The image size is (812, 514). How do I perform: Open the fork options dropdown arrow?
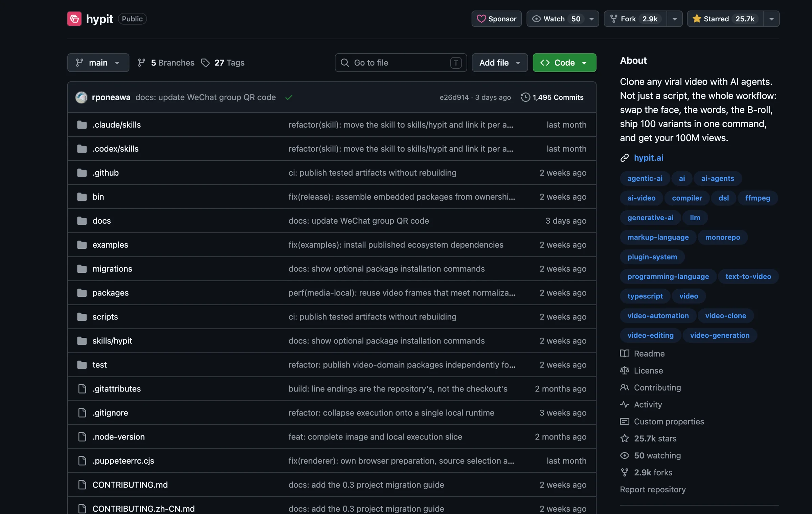674,19
